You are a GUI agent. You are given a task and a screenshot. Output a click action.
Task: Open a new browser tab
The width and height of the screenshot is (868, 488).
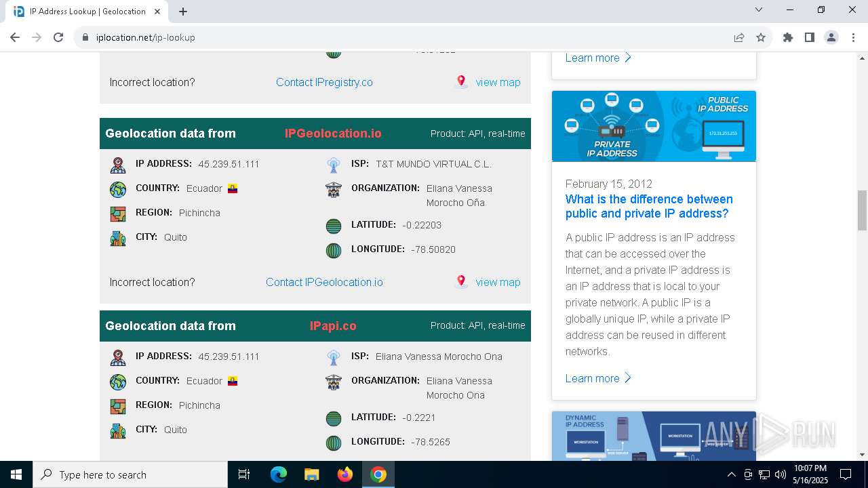point(183,12)
